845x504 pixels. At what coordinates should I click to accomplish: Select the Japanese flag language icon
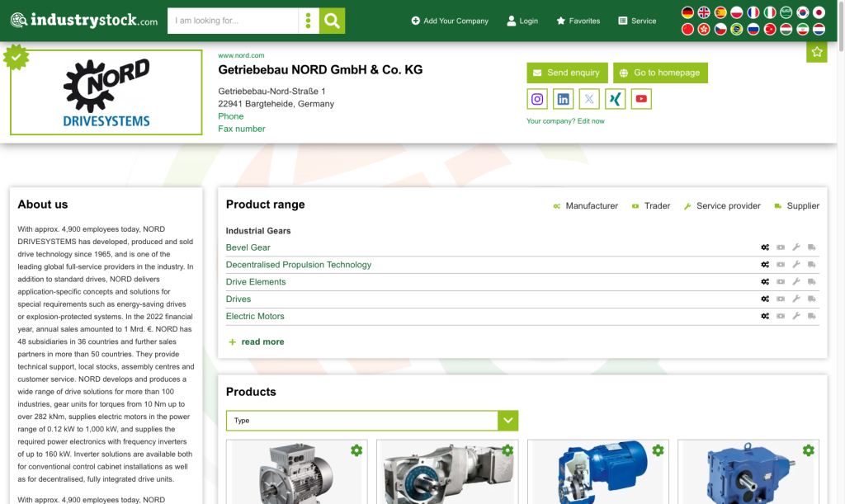[x=819, y=12]
